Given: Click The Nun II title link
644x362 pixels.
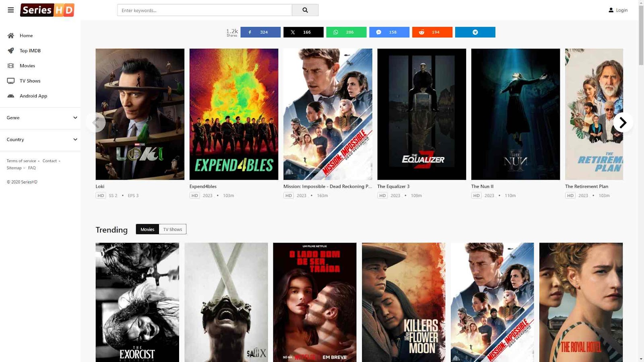Looking at the screenshot, I should pos(482,186).
